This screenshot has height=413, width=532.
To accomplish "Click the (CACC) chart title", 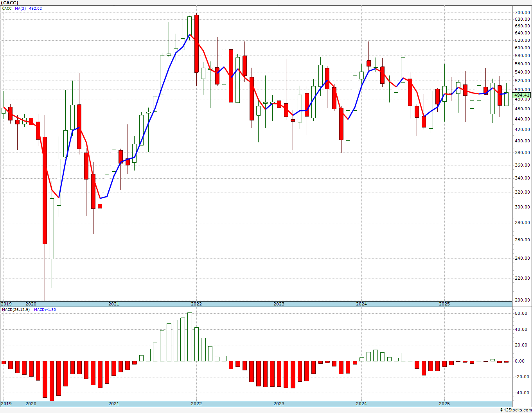I will (x=10, y=2).
